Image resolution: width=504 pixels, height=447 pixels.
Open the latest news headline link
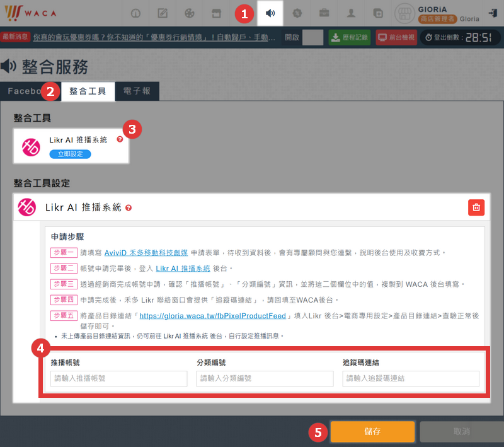[154, 37]
